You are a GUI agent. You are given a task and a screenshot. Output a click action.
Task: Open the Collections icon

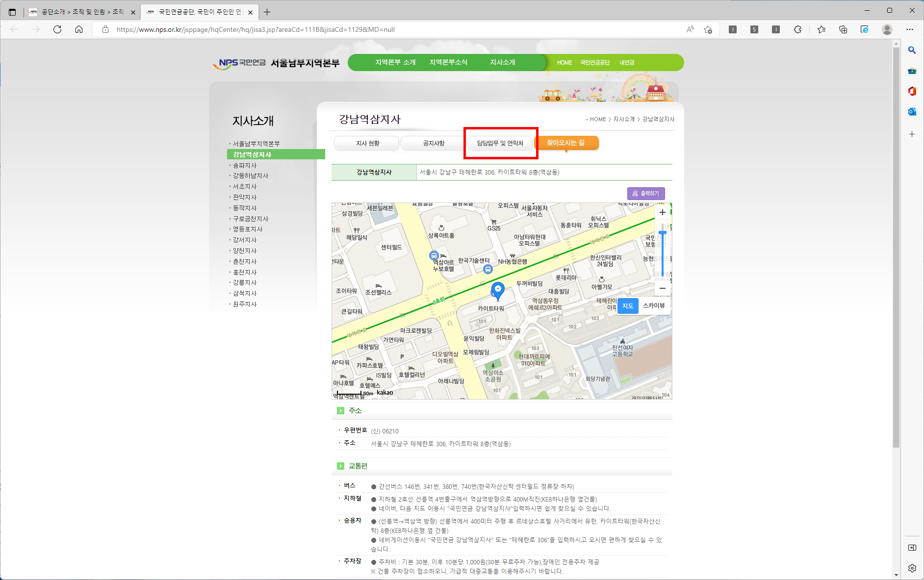843,29
